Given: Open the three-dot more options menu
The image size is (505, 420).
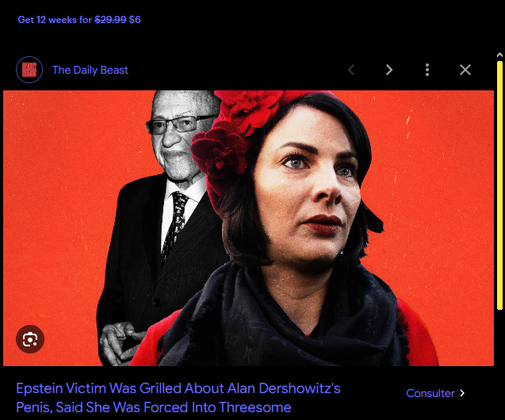Looking at the screenshot, I should [x=427, y=70].
